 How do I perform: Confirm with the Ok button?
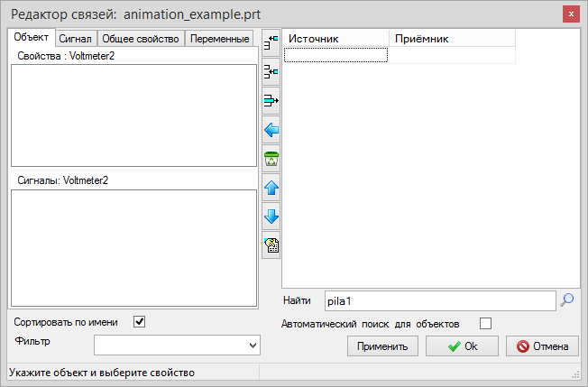click(462, 346)
